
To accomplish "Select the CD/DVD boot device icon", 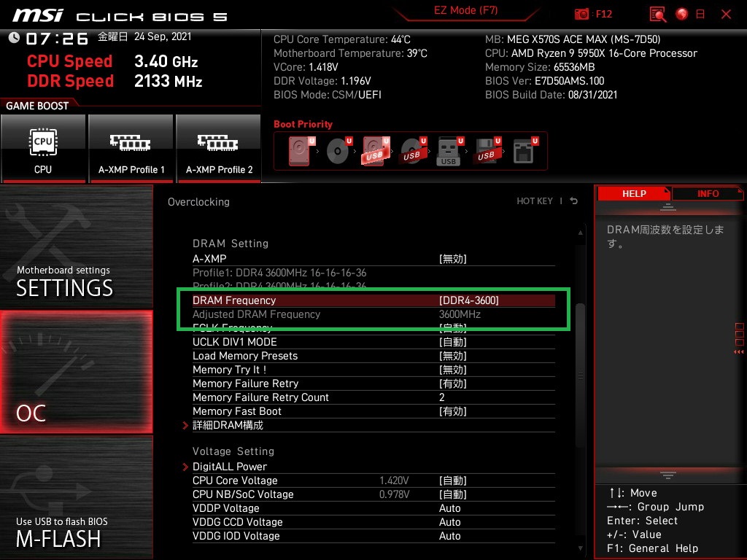I will (339, 151).
